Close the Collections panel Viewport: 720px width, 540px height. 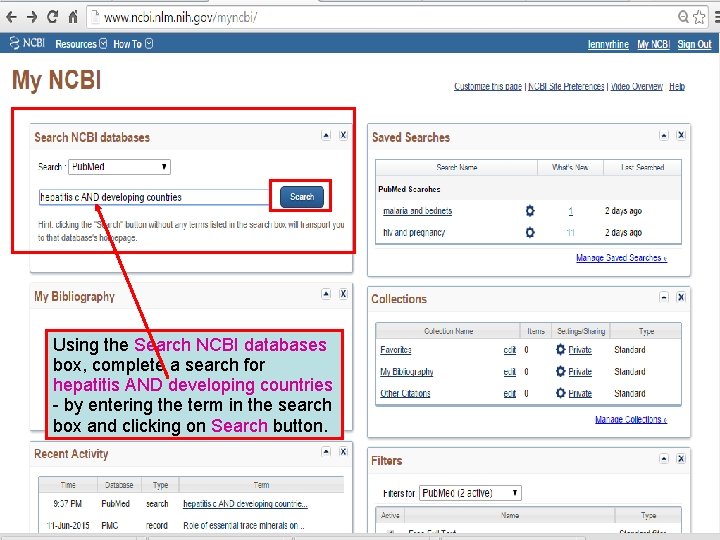pyautogui.click(x=681, y=297)
